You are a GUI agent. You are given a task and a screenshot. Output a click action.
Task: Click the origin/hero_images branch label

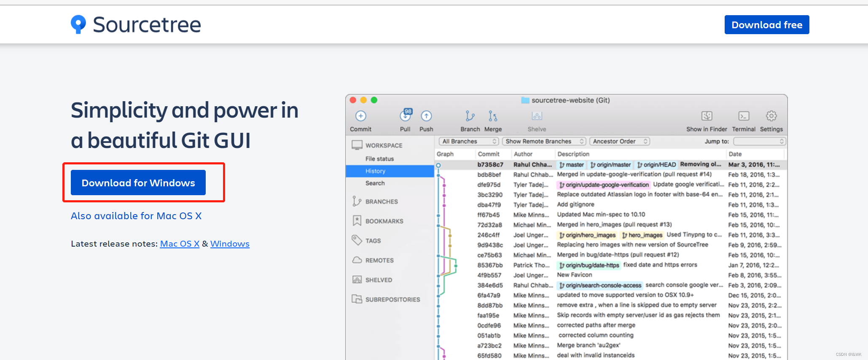tap(587, 235)
